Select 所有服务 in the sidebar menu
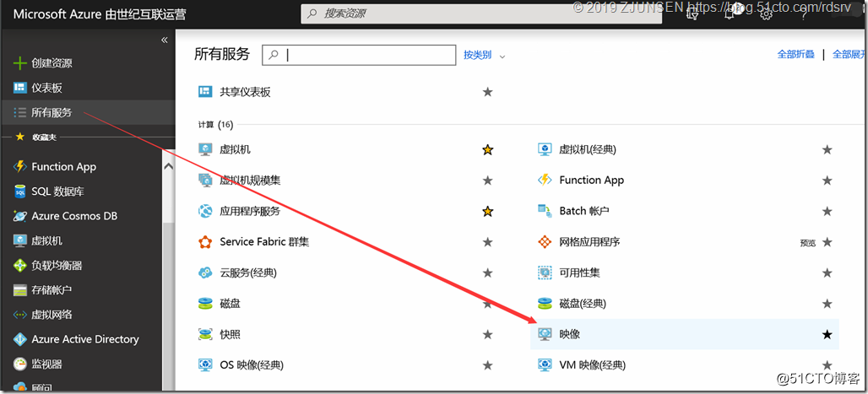Image resolution: width=868 pixels, height=394 pixels. (x=52, y=113)
